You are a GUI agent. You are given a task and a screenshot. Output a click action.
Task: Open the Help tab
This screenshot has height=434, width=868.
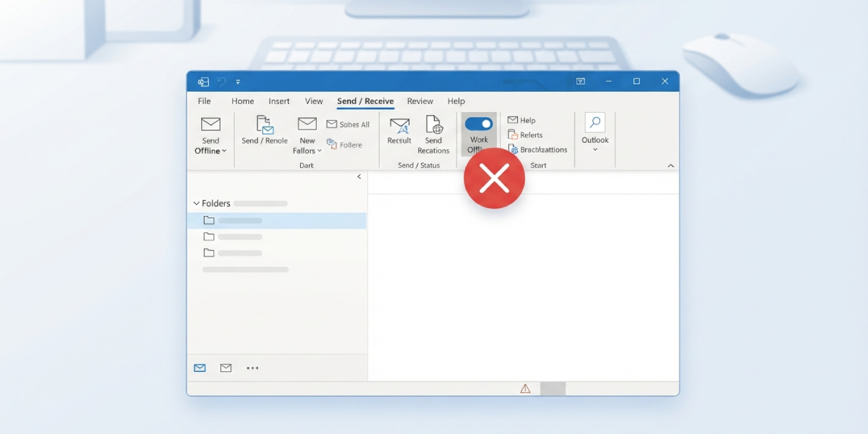[x=456, y=101]
